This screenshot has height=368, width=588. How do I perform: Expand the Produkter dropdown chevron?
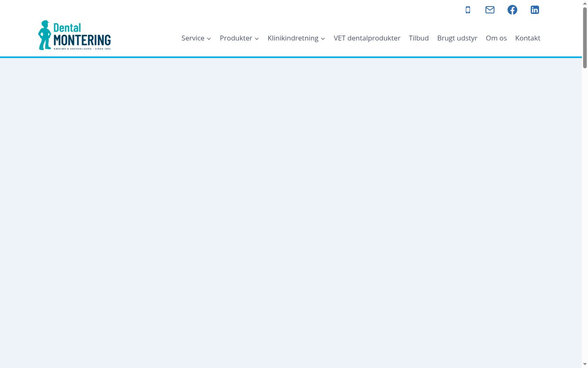click(256, 38)
